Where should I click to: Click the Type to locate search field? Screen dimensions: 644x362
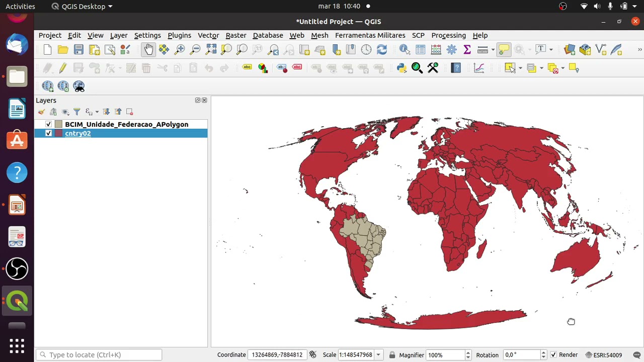100,355
